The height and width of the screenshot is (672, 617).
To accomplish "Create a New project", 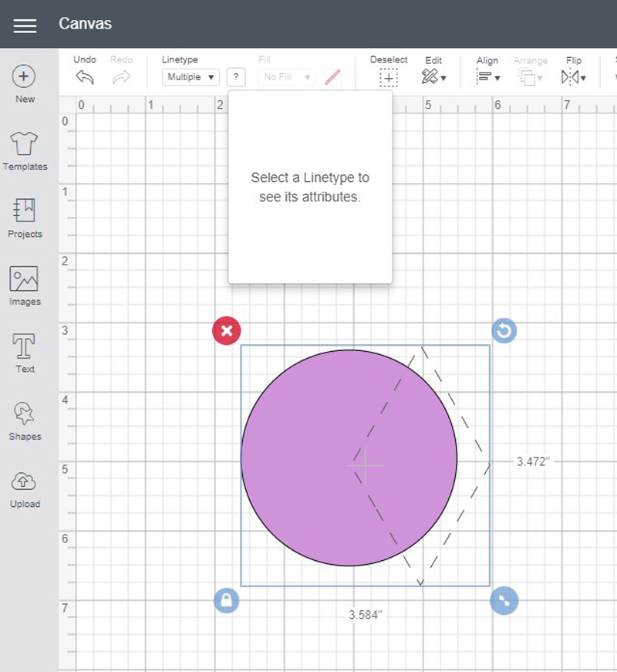I will (25, 84).
